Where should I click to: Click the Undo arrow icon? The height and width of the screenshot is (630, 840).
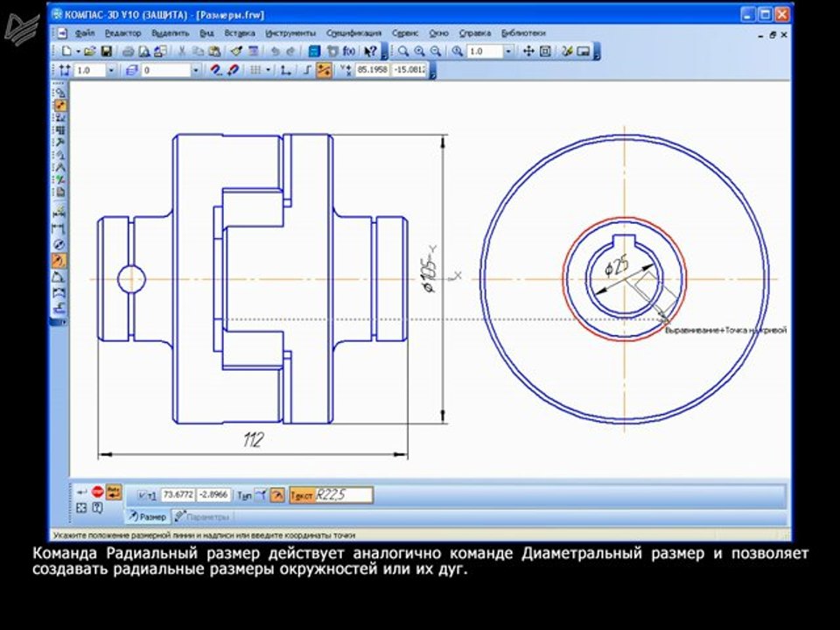click(275, 52)
